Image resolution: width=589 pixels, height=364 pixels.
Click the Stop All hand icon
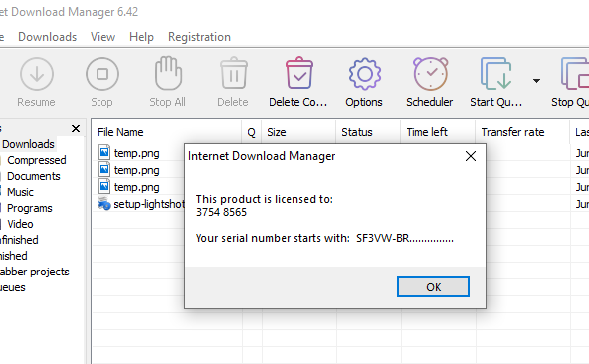click(168, 73)
